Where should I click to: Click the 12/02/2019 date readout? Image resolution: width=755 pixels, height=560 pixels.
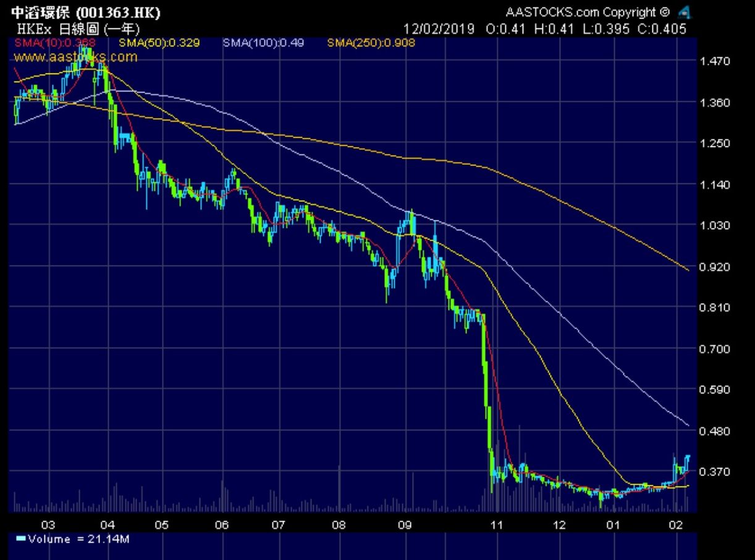(x=439, y=29)
